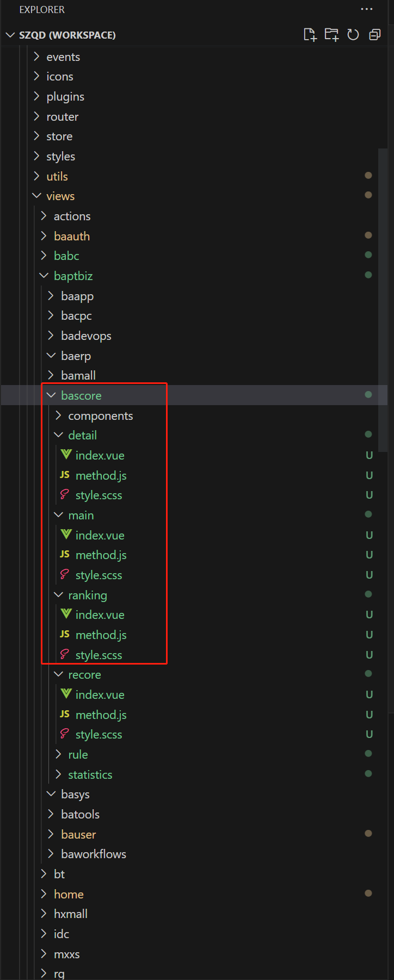
Task: Select the actions folder
Action: pyautogui.click(x=72, y=216)
